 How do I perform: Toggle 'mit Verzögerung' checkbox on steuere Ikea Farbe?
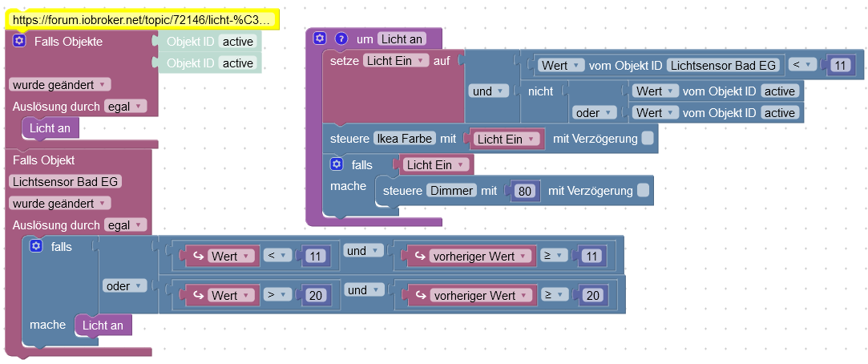click(647, 139)
